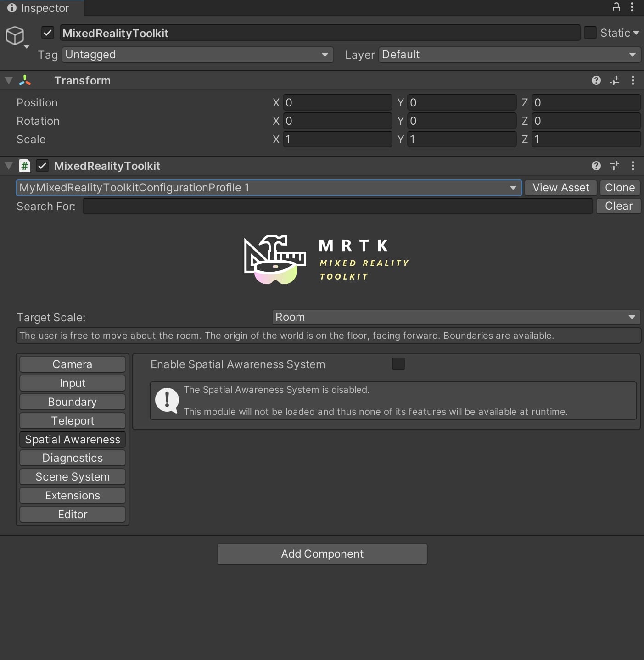Screen dimensions: 644x660
Task: Open Transform component presets
Action: pyautogui.click(x=615, y=80)
